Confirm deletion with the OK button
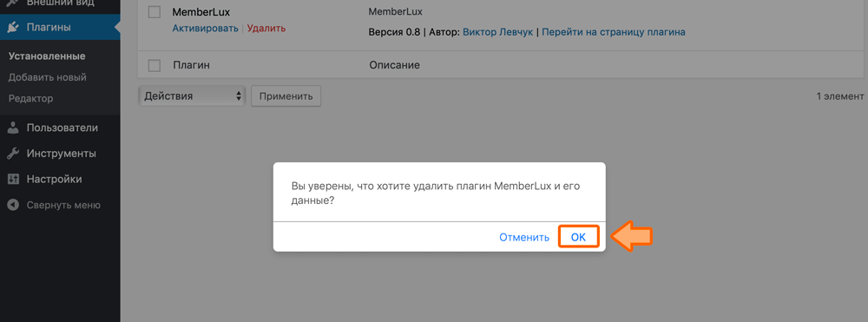Viewport: 868px width, 322px height. [578, 237]
